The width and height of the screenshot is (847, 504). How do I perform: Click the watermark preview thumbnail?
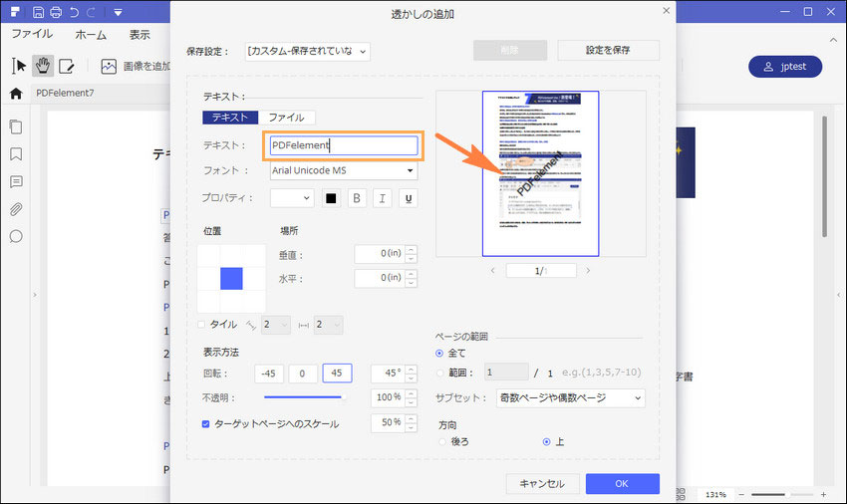(x=541, y=173)
